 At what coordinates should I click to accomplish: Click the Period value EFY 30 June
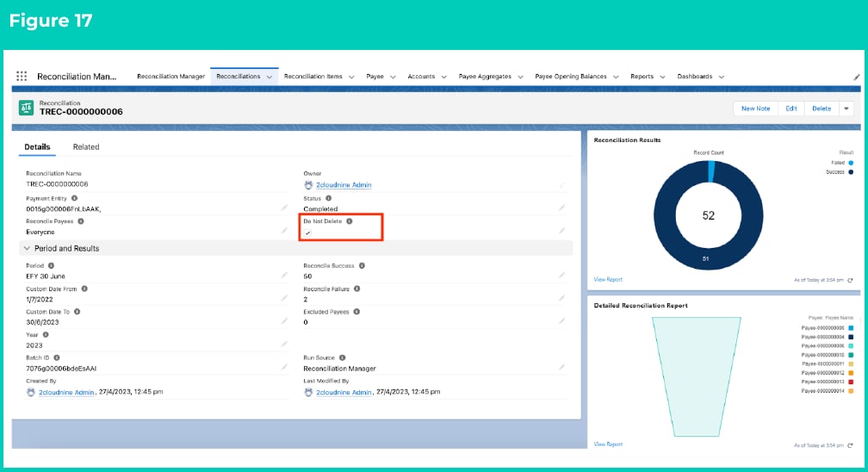(x=46, y=276)
